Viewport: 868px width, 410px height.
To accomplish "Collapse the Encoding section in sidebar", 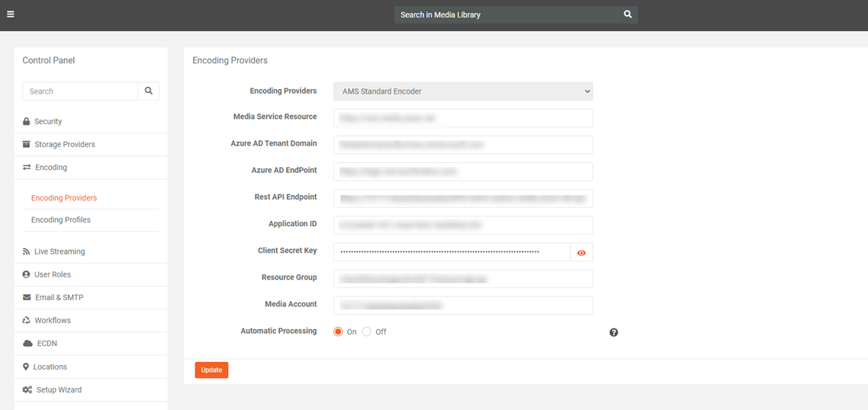I will 50,168.
